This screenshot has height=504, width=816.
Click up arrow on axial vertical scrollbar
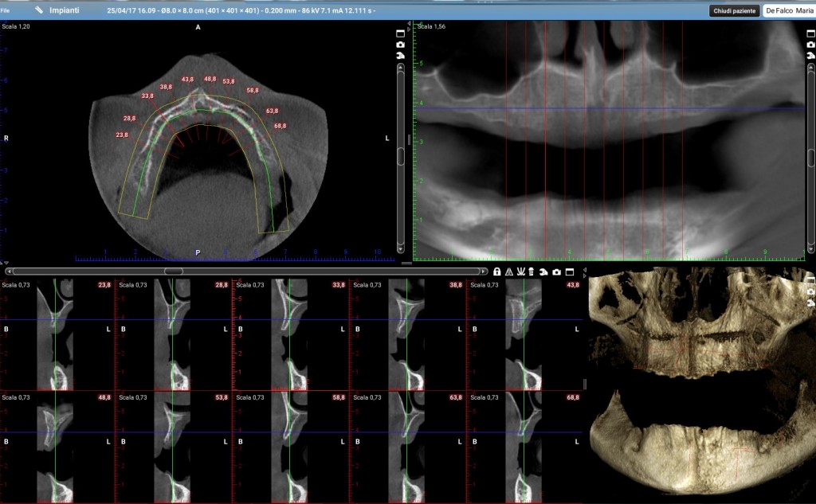click(400, 67)
